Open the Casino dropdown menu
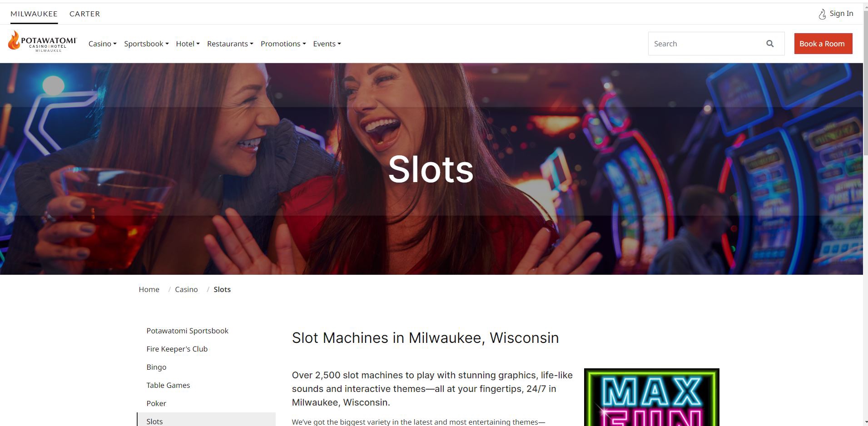 tap(103, 44)
